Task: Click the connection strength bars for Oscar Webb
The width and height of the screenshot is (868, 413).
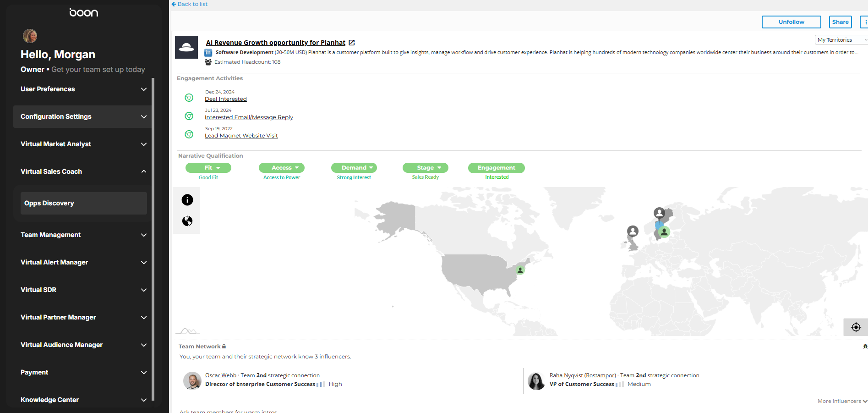Action: pyautogui.click(x=321, y=384)
